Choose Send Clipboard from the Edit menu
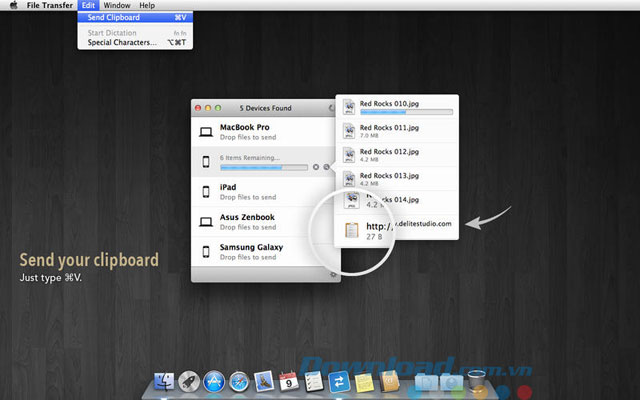640x400 pixels. coord(116,18)
